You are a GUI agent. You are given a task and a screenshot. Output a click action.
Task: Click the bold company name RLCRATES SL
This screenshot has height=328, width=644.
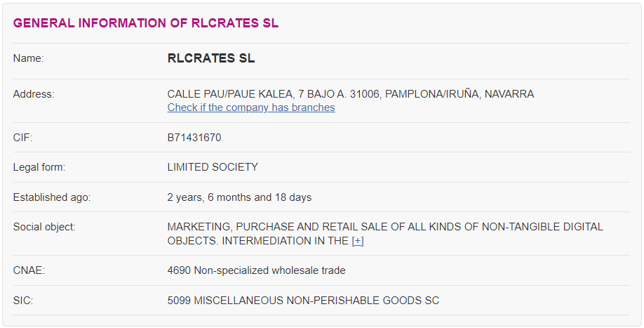pyautogui.click(x=211, y=58)
